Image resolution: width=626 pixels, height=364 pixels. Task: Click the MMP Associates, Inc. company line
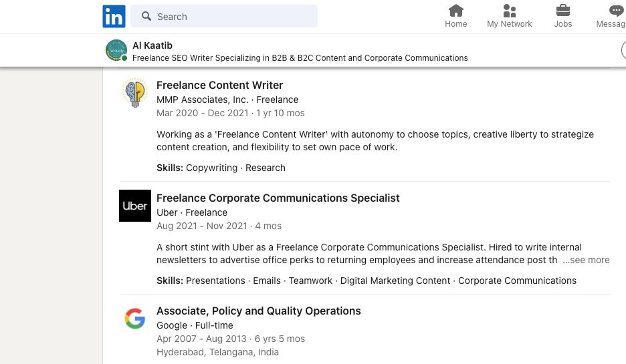(x=227, y=100)
